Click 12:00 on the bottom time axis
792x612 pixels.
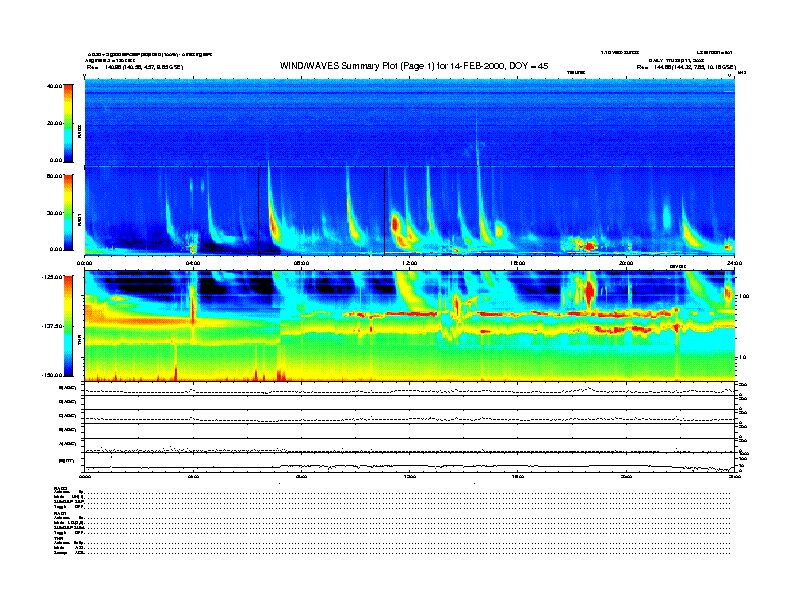[x=410, y=476]
